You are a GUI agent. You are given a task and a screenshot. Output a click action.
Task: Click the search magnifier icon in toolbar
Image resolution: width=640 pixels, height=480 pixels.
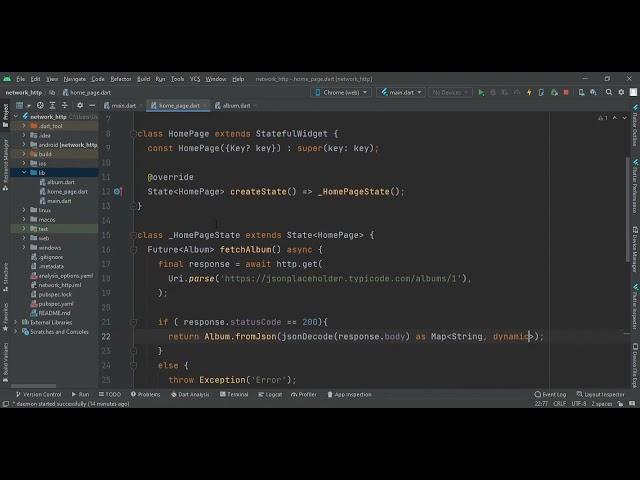[x=609, y=93]
